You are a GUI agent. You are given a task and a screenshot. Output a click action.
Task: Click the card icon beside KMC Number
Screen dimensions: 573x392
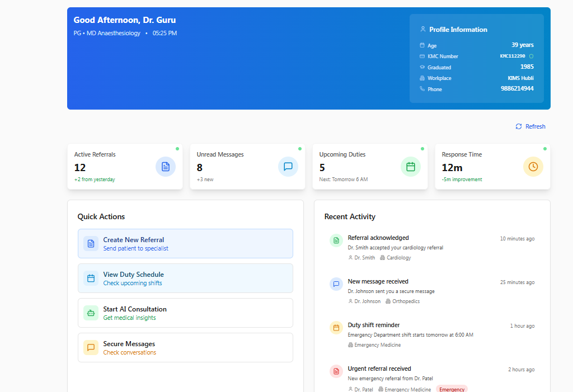(422, 56)
